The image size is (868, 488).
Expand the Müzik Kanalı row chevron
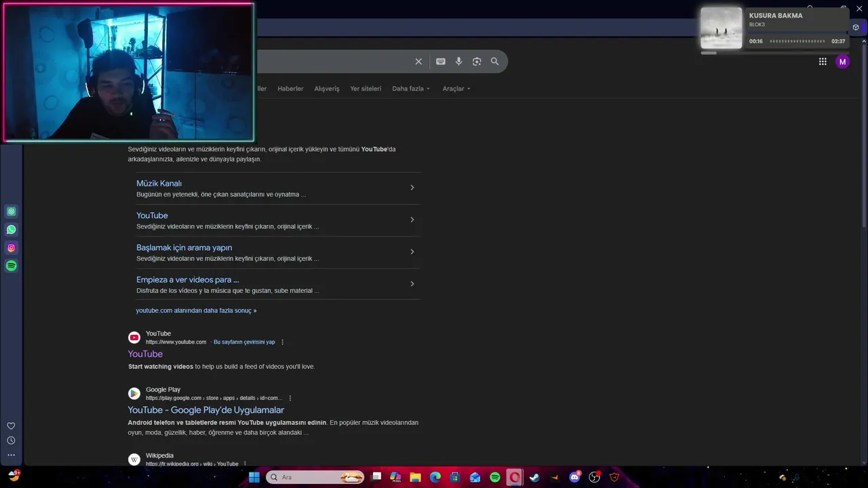pyautogui.click(x=412, y=188)
